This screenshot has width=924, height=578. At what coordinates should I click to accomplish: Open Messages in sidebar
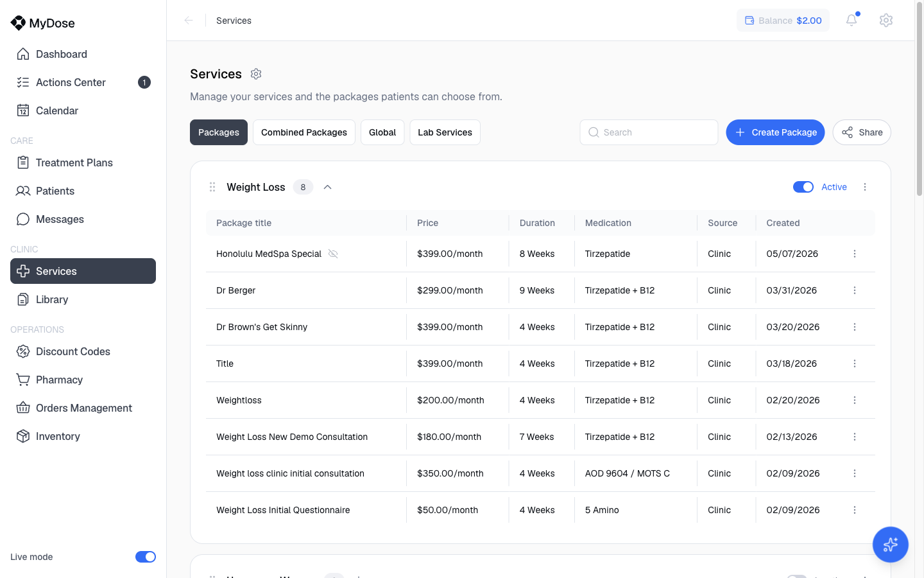point(83,219)
